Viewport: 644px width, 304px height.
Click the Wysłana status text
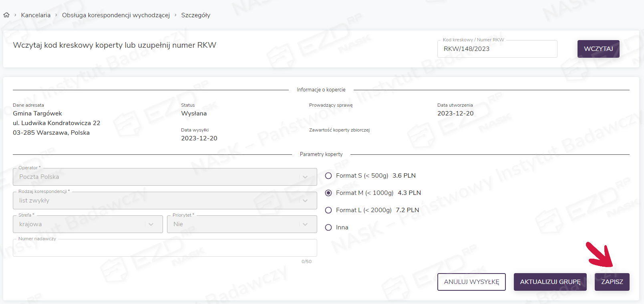coord(194,113)
